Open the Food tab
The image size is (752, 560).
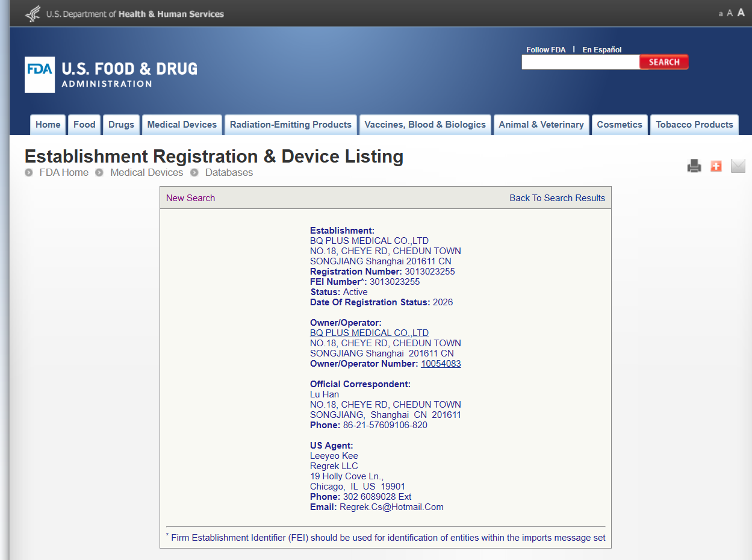[84, 125]
